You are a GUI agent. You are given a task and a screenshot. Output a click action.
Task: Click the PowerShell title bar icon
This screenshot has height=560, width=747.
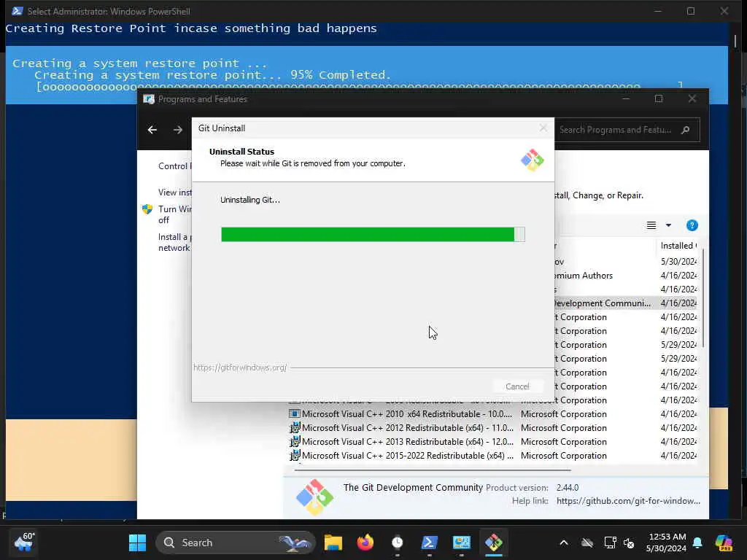[x=18, y=11]
